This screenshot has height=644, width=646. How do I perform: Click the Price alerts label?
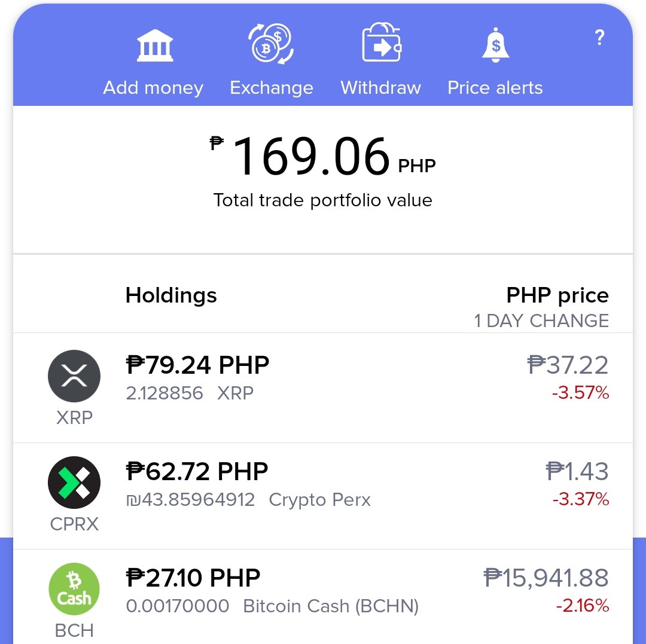(495, 88)
